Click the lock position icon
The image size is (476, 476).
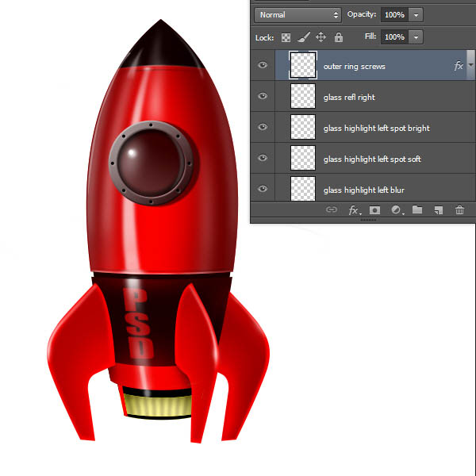(321, 37)
